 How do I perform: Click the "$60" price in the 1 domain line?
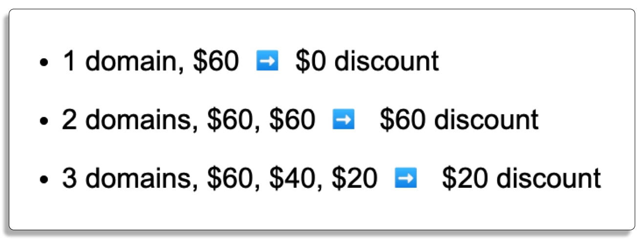point(216,62)
